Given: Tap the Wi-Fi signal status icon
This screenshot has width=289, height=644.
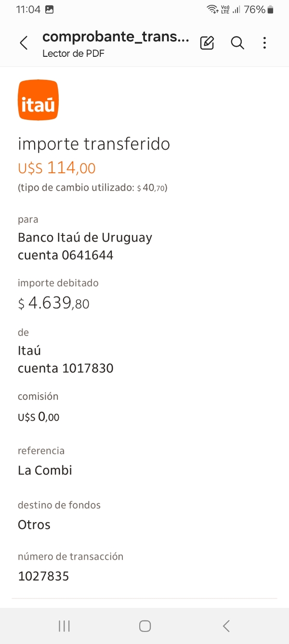Looking at the screenshot, I should tap(211, 10).
